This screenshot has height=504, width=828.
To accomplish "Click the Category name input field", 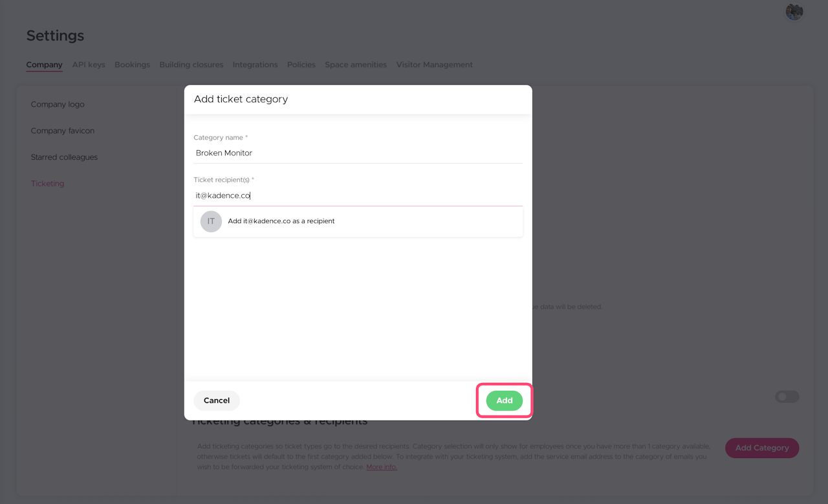I will pos(358,153).
